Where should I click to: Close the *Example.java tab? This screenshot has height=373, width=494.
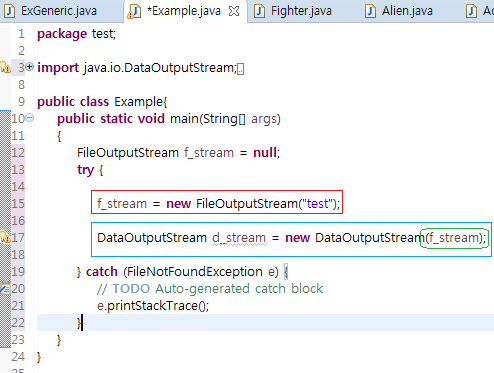click(234, 11)
